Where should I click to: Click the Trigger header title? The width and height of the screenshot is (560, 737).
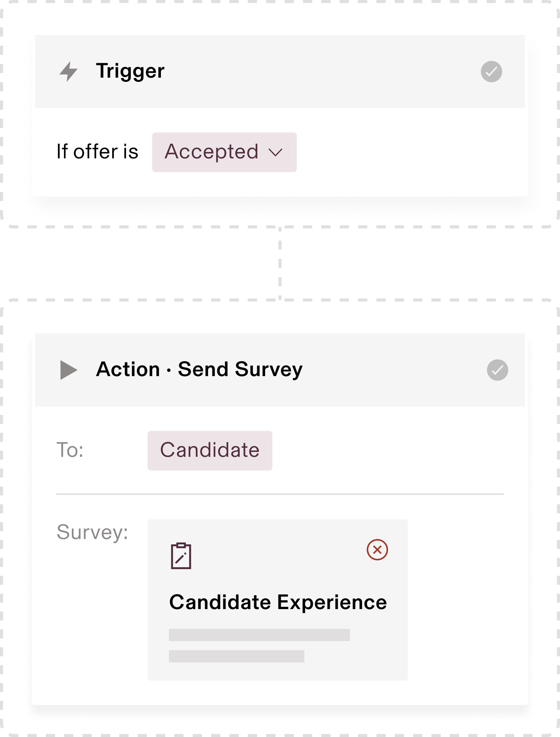130,71
